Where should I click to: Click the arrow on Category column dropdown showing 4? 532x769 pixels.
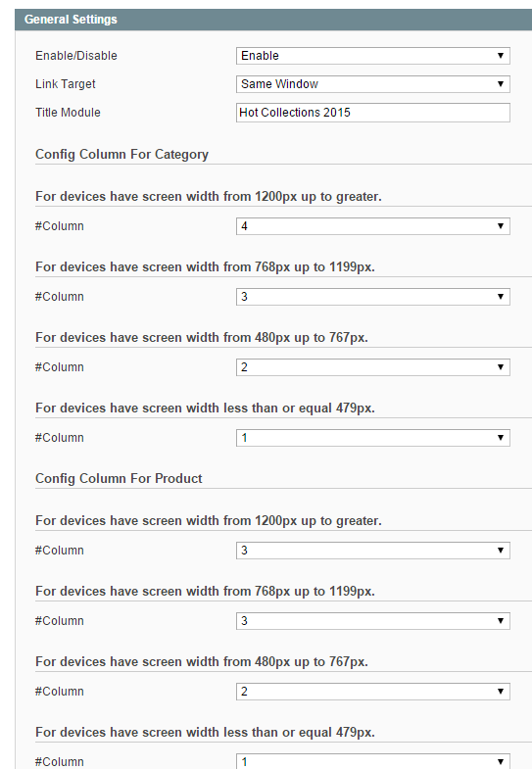tap(500, 226)
